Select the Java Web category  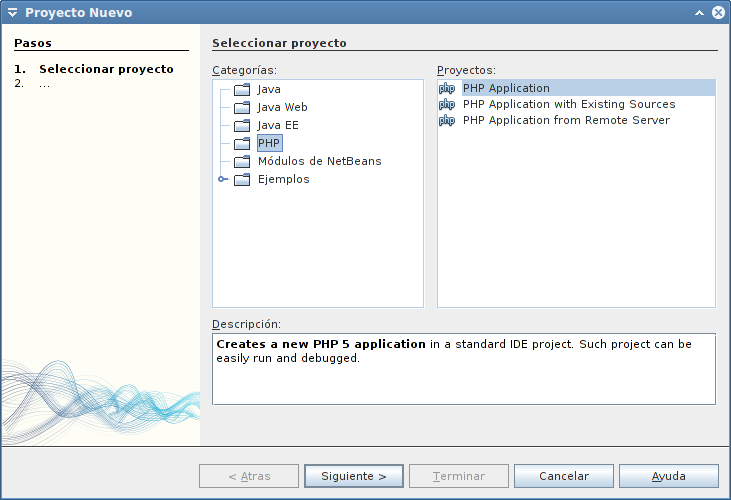[x=282, y=107]
